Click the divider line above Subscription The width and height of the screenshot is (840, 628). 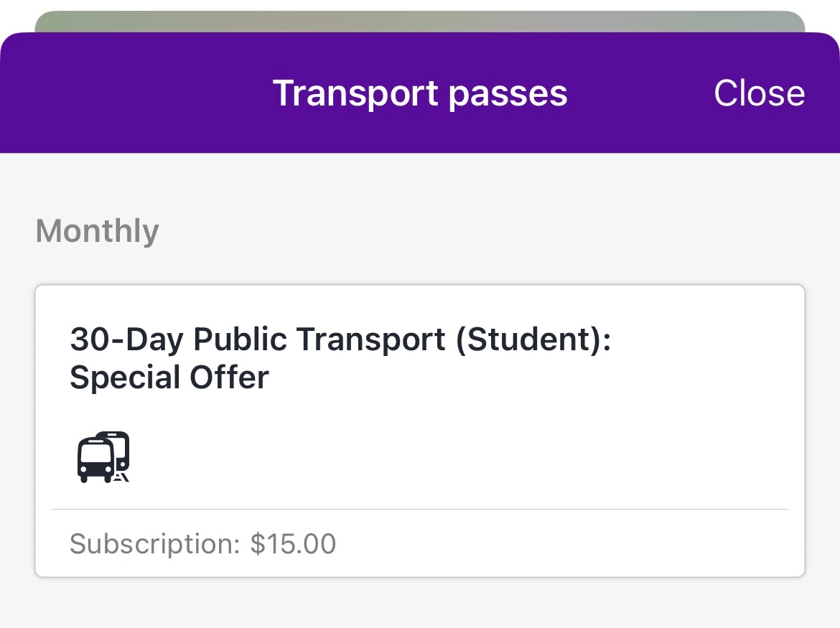[x=420, y=509]
